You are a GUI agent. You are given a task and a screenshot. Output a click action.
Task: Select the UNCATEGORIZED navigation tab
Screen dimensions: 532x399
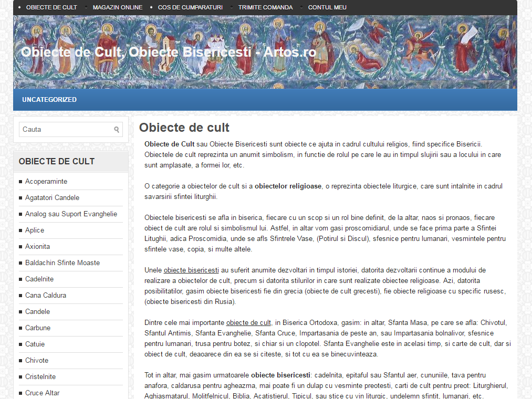[49, 99]
